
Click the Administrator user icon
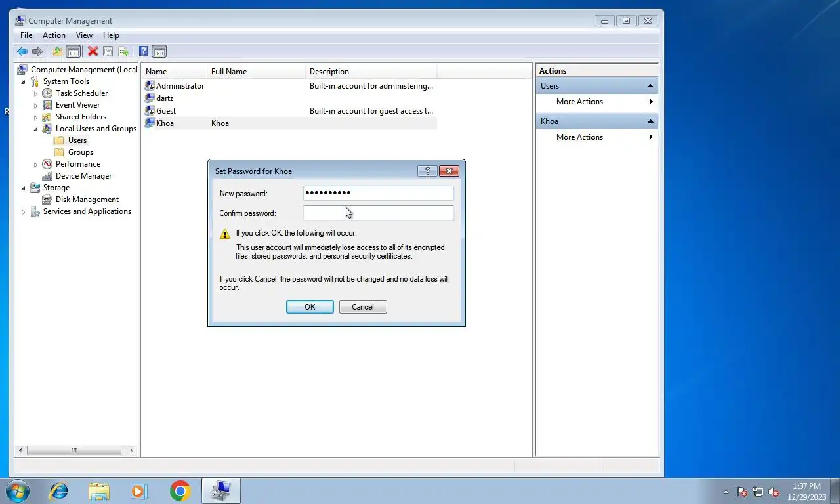coord(150,86)
